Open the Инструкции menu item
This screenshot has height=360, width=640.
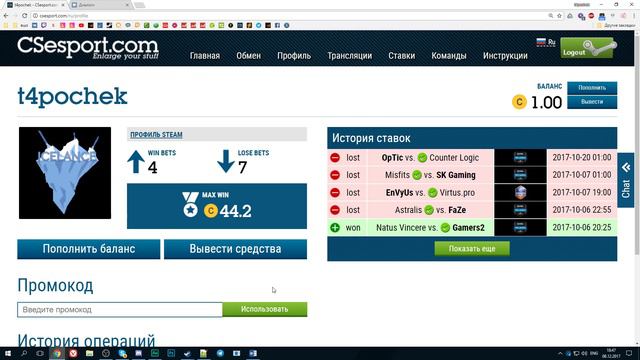pos(505,56)
